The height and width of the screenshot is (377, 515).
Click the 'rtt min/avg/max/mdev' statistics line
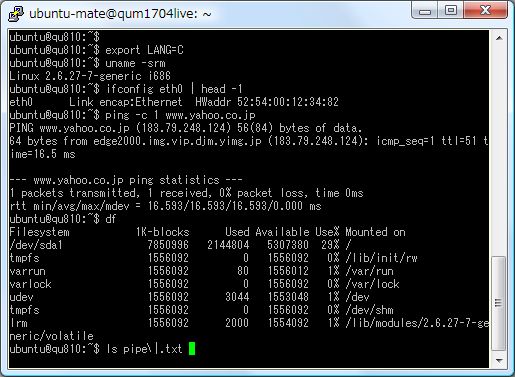[165, 206]
